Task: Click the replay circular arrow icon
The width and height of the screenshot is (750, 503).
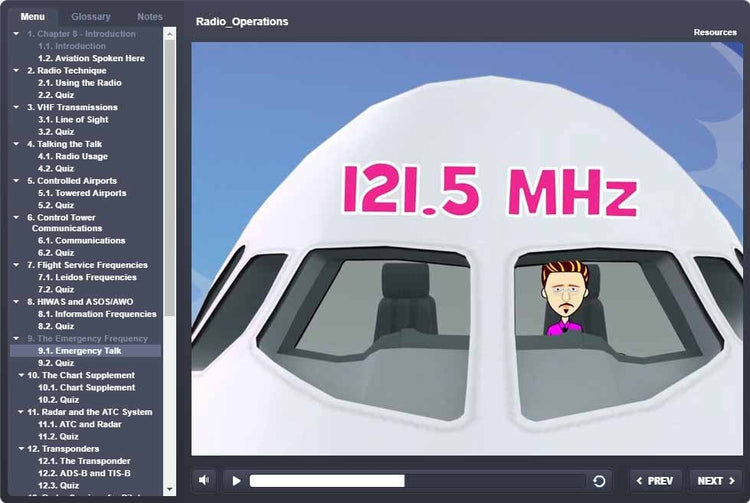Action: click(x=599, y=481)
